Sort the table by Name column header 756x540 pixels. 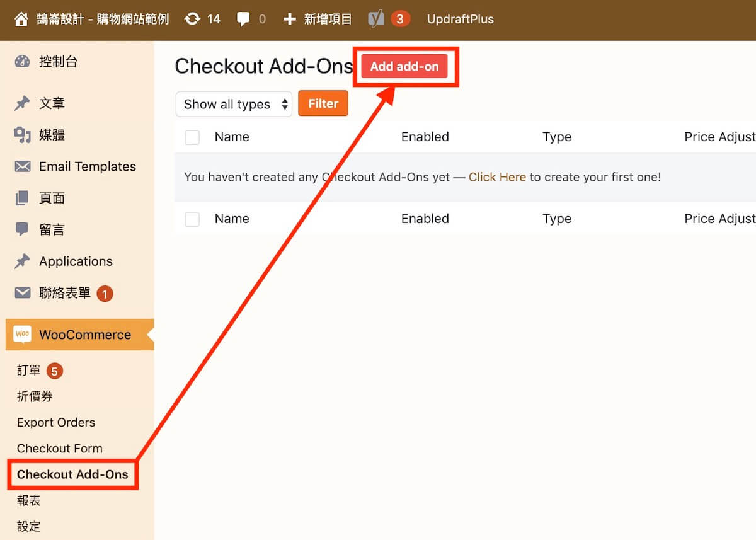tap(232, 137)
